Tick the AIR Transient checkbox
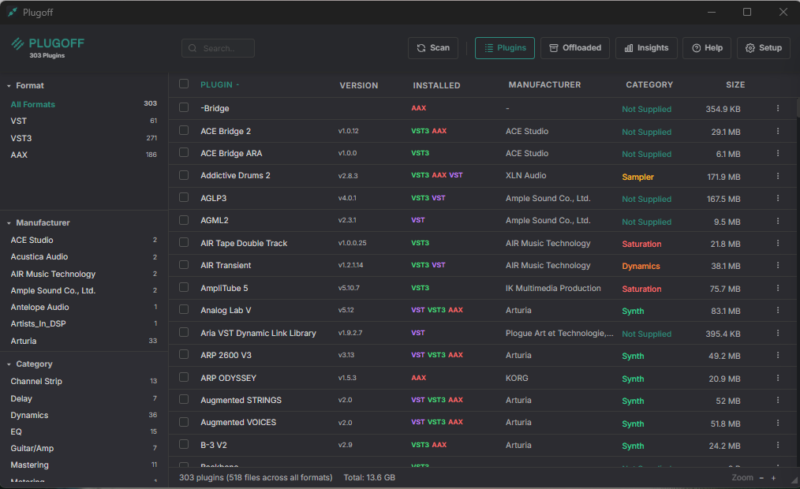Image resolution: width=800 pixels, height=489 pixels. click(184, 265)
